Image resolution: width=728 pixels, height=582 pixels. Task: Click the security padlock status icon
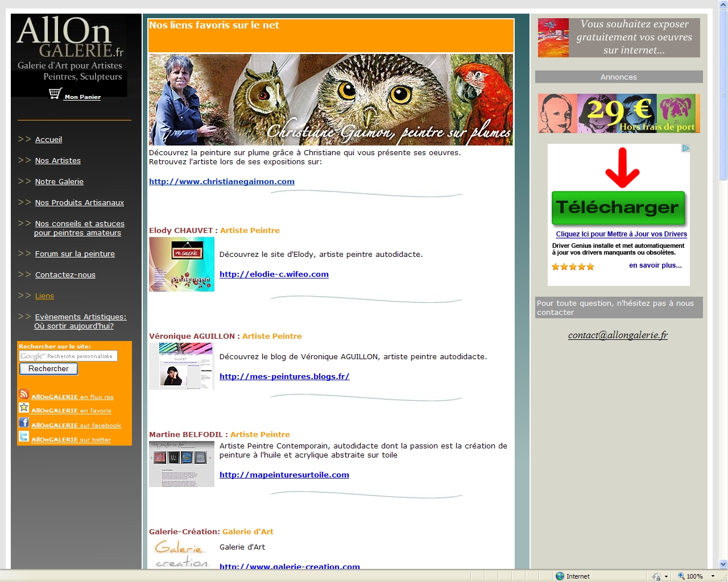(656, 576)
